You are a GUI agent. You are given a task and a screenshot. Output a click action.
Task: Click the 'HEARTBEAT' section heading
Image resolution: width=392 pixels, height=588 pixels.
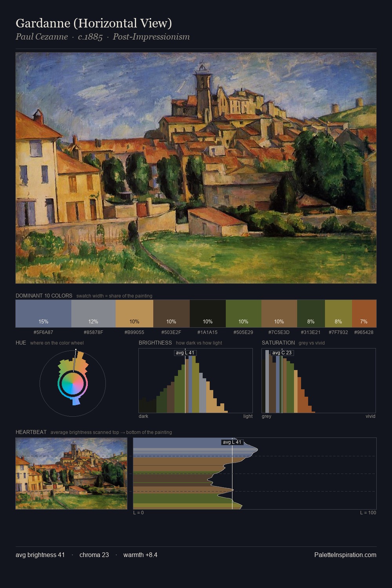click(x=31, y=432)
